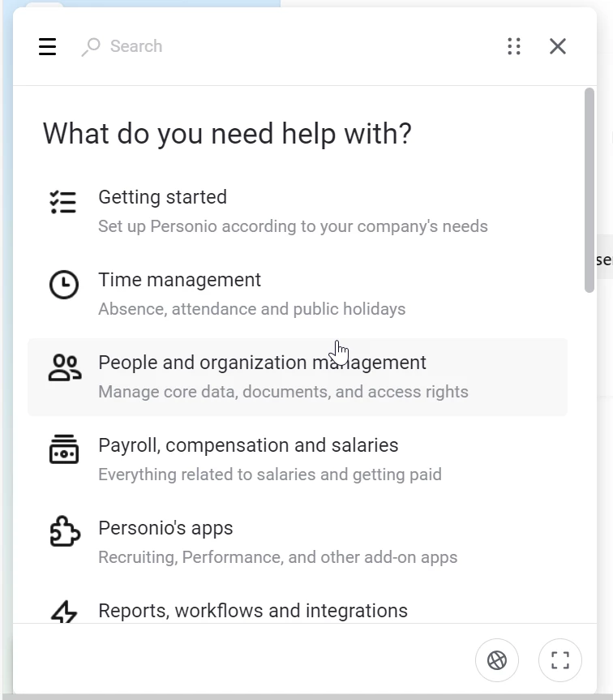Expand help panel to fullscreen

click(x=560, y=660)
